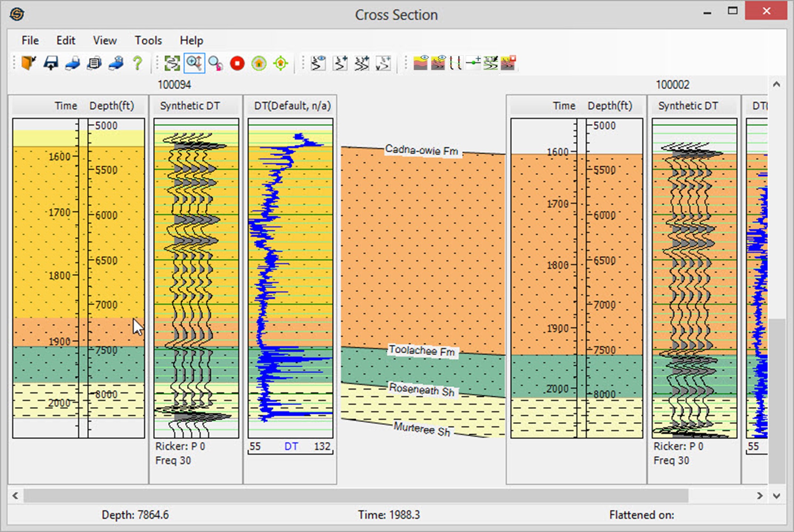Click horizontal scrollbar right arrow
The height and width of the screenshot is (532, 794).
click(x=760, y=496)
